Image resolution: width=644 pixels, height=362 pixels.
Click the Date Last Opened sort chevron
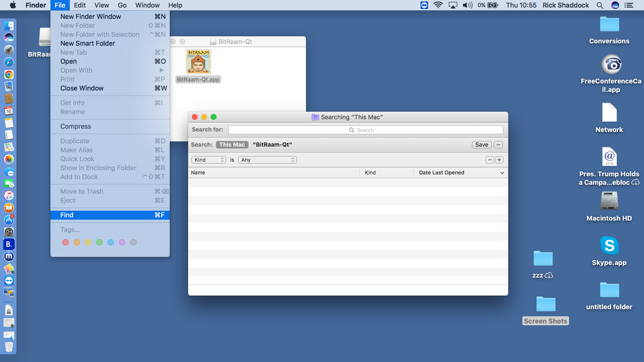(502, 173)
